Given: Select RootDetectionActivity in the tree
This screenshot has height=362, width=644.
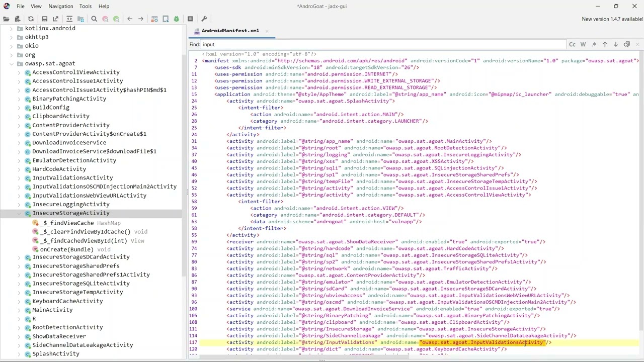Looking at the screenshot, I should [x=68, y=327].
